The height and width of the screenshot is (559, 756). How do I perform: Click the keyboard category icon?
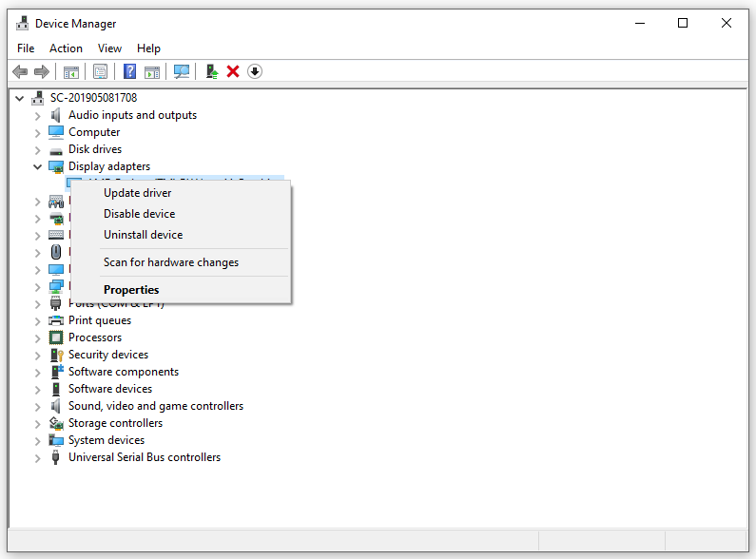(56, 235)
